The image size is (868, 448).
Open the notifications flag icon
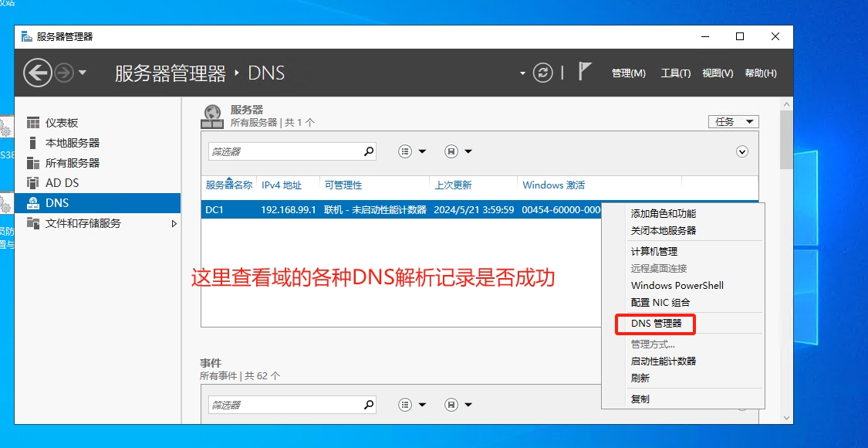point(585,72)
